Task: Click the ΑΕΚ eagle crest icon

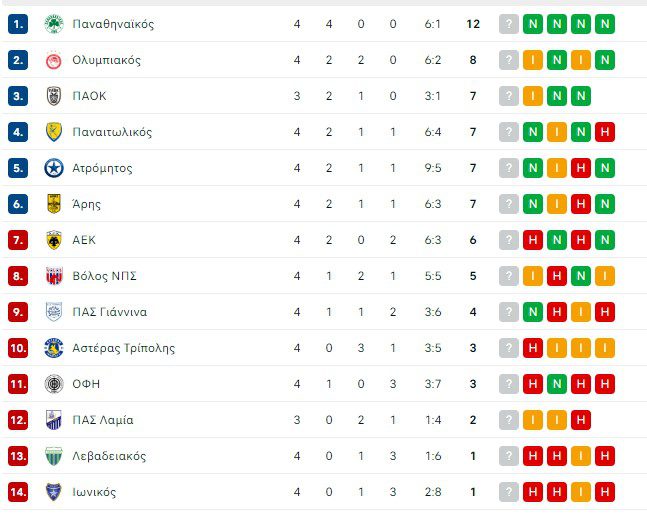Action: click(x=54, y=240)
